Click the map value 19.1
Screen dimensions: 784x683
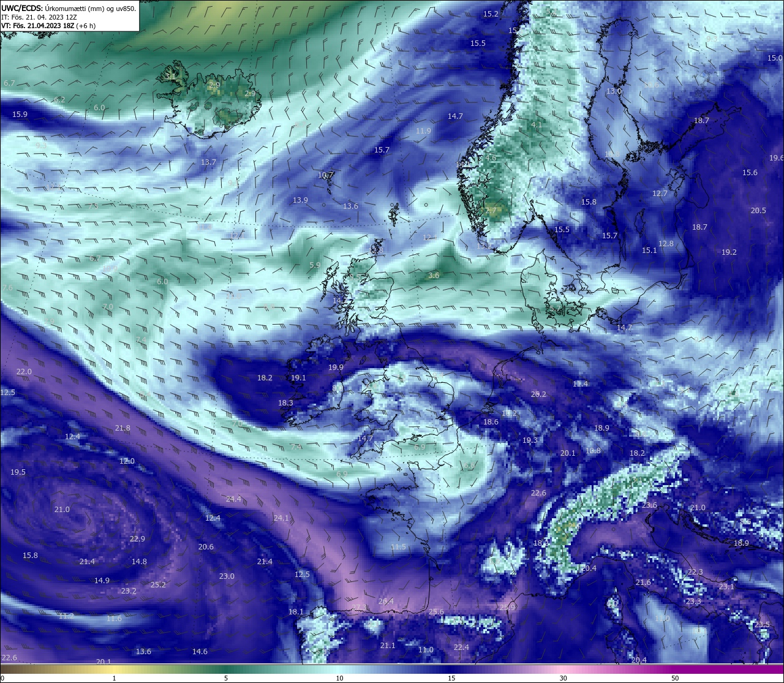(x=298, y=378)
